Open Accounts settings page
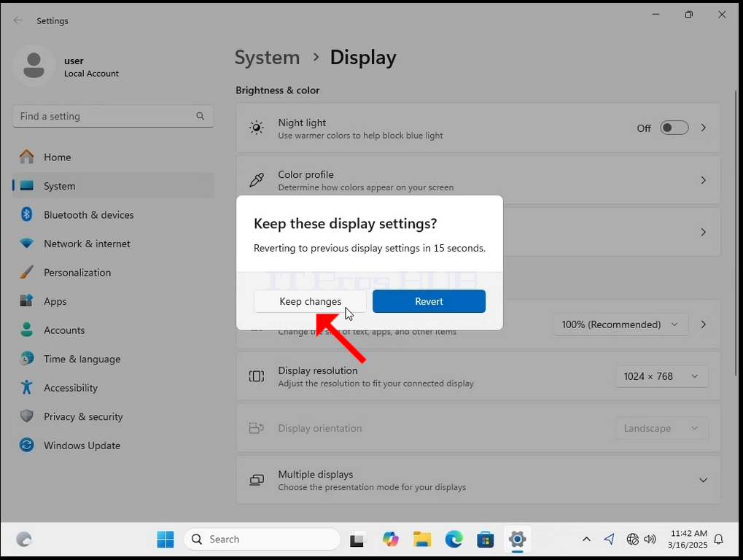Image resolution: width=743 pixels, height=560 pixels. click(x=113, y=330)
